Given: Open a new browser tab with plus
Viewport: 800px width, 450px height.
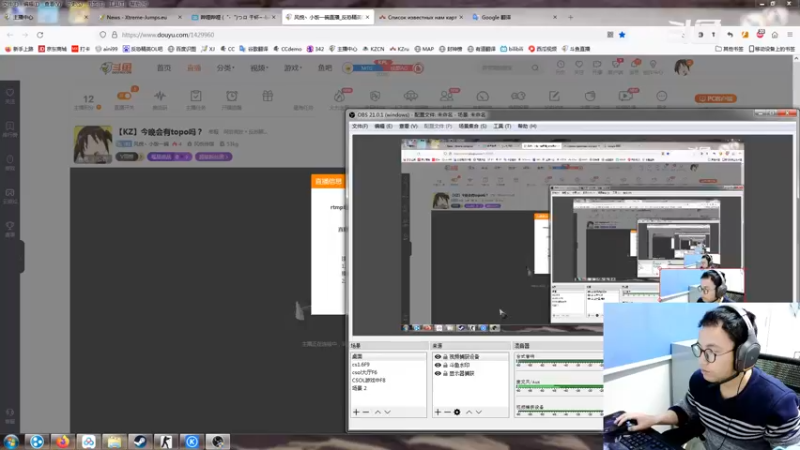Looking at the screenshot, I should click(570, 17).
